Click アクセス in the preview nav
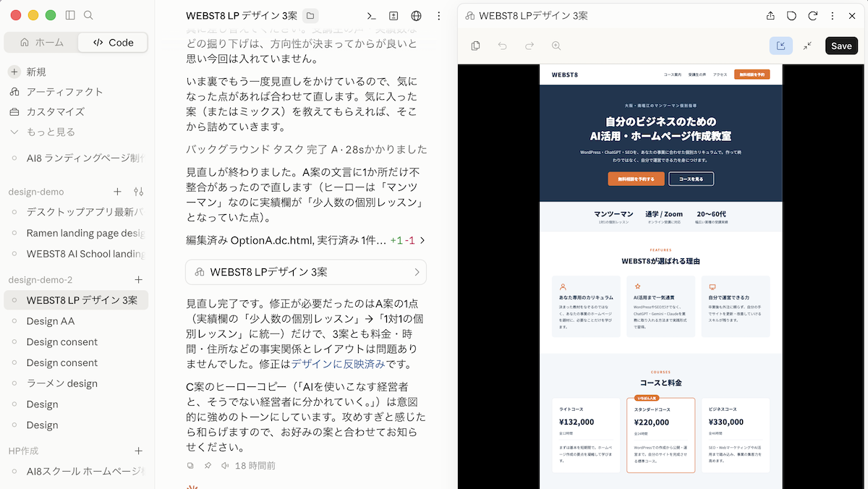The width and height of the screenshot is (868, 489). point(720,75)
